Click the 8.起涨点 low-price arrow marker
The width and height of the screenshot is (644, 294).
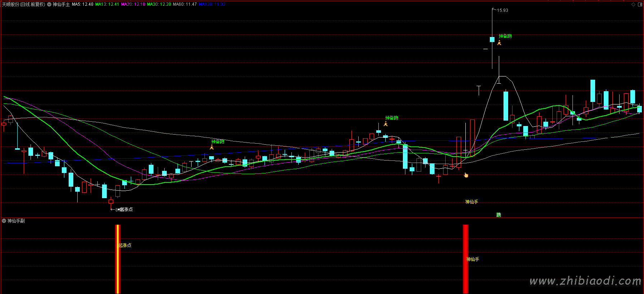[122, 209]
